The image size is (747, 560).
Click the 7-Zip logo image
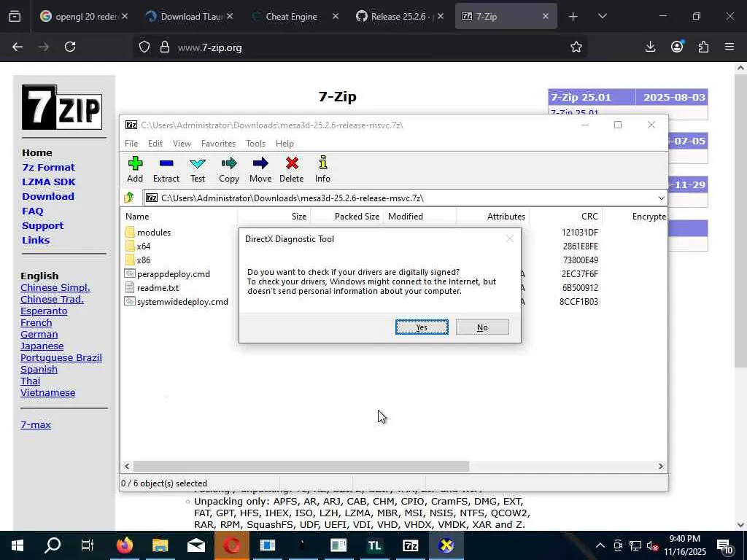[62, 107]
